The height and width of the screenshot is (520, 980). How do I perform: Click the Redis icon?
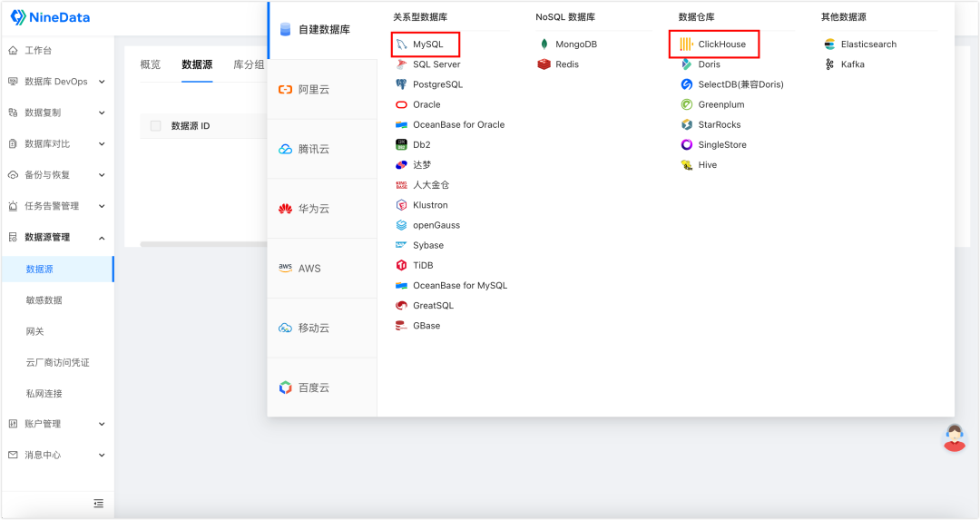544,64
